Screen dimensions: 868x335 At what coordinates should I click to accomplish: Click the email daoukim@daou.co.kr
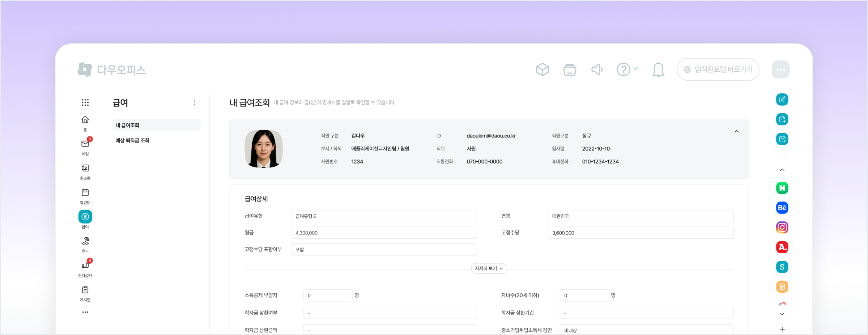point(491,136)
